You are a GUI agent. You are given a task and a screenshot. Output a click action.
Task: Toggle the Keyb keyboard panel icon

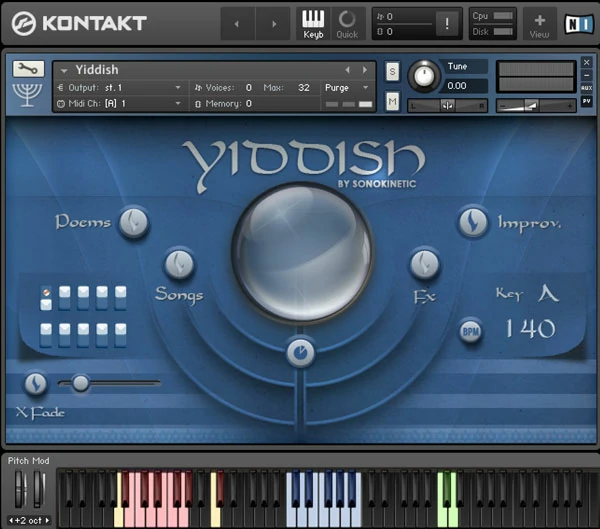coord(313,23)
